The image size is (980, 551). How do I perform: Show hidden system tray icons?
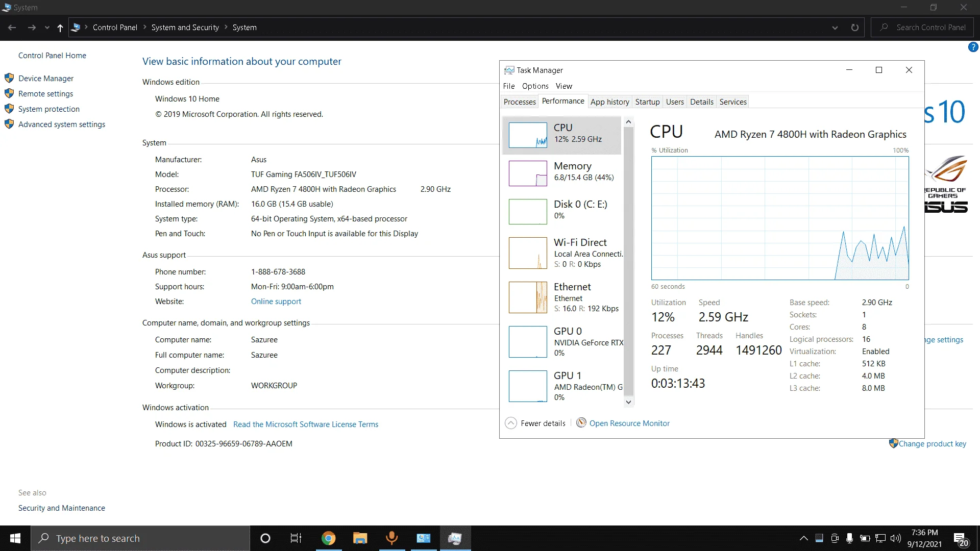click(x=803, y=538)
